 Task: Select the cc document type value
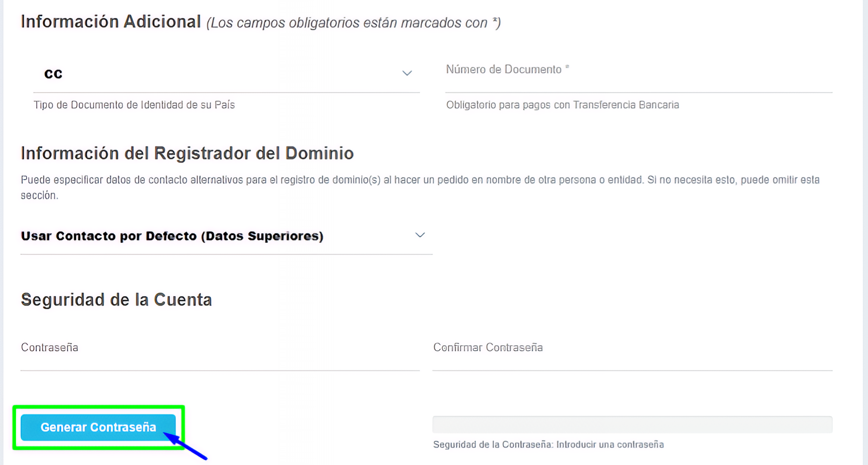(x=53, y=73)
